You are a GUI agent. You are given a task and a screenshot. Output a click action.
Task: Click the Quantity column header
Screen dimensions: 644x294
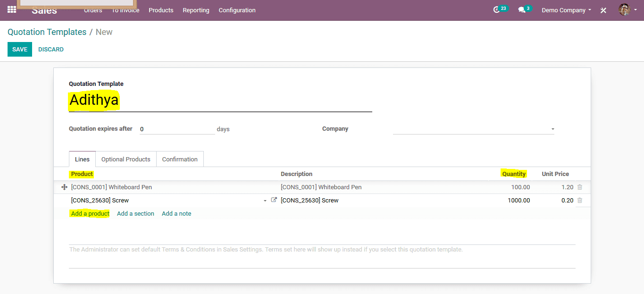point(514,174)
